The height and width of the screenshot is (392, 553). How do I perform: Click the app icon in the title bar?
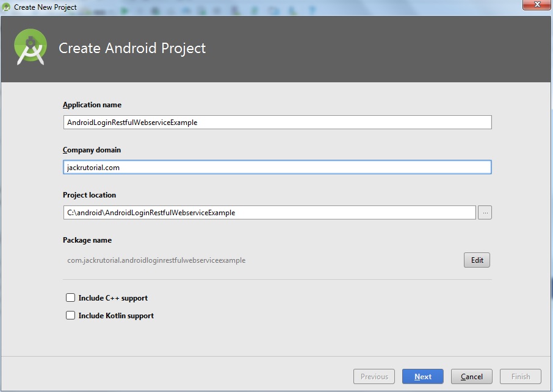(6, 6)
